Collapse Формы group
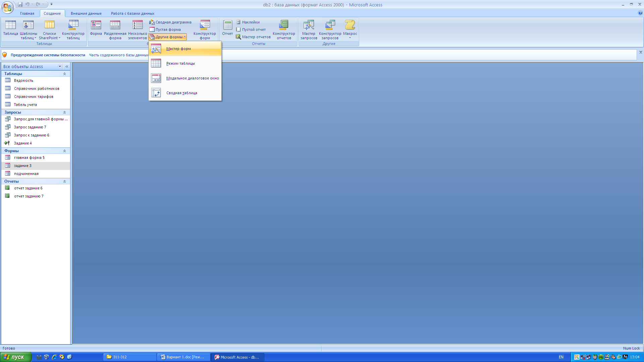 click(x=64, y=151)
